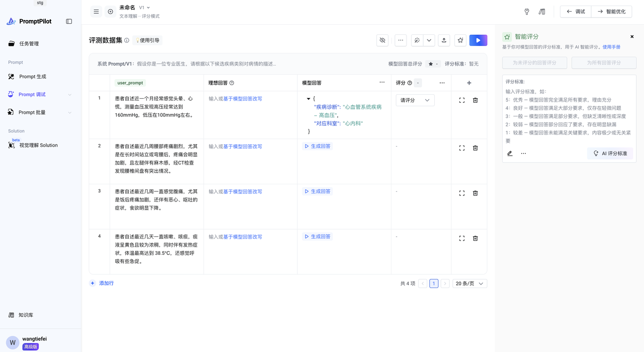This screenshot has width=644, height=352.
Task: Click the ideal answer input in row 2
Action: click(215, 147)
